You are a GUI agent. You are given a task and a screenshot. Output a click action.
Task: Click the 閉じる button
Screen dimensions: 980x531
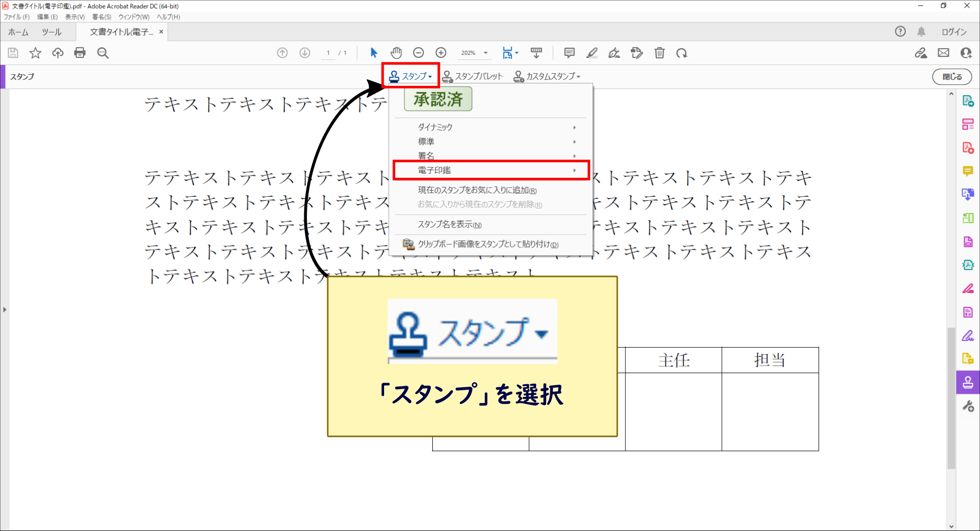point(952,77)
